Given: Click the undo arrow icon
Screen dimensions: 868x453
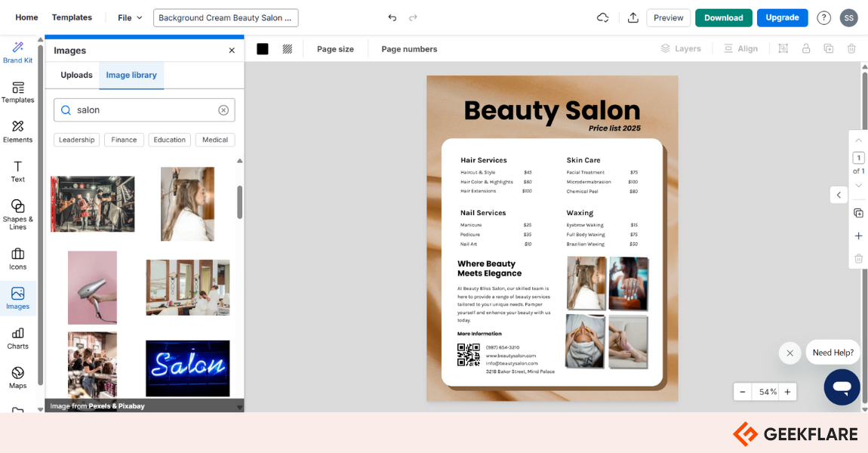Looking at the screenshot, I should 392,17.
